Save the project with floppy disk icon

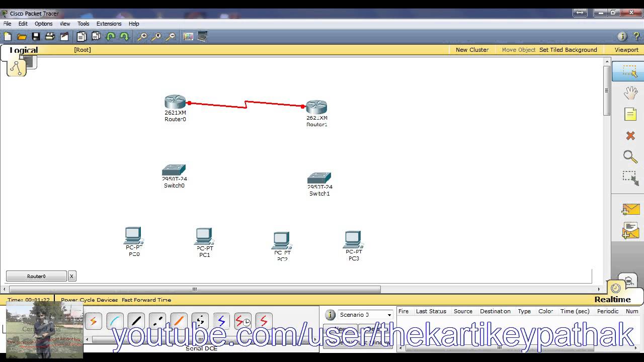click(36, 37)
